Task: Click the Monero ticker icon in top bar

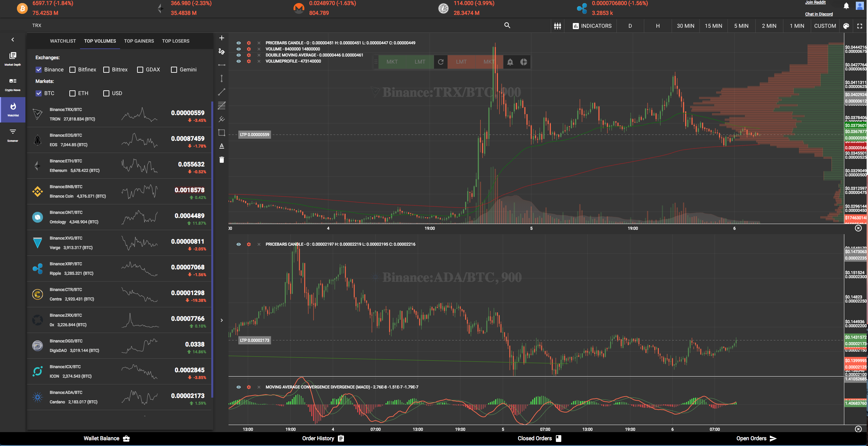Action: [x=299, y=8]
